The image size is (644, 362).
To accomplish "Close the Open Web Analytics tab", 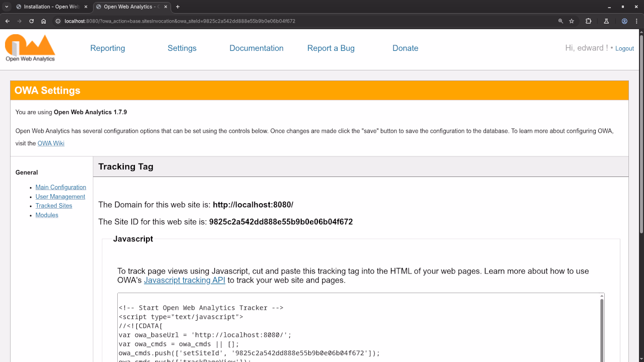I will 165,7.
